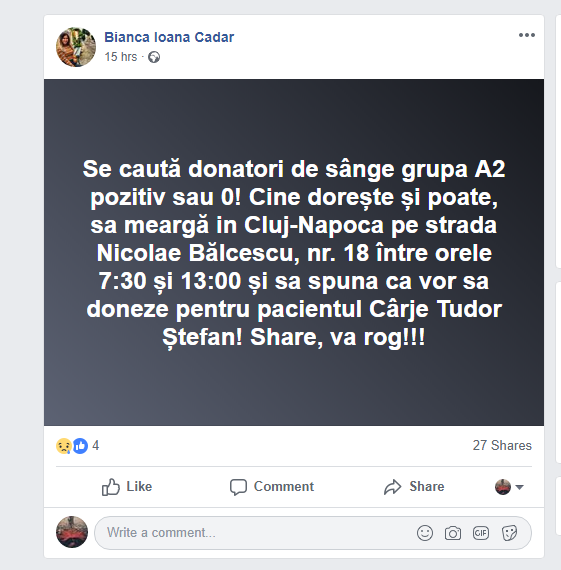Open the sticker picker icon

click(x=509, y=533)
